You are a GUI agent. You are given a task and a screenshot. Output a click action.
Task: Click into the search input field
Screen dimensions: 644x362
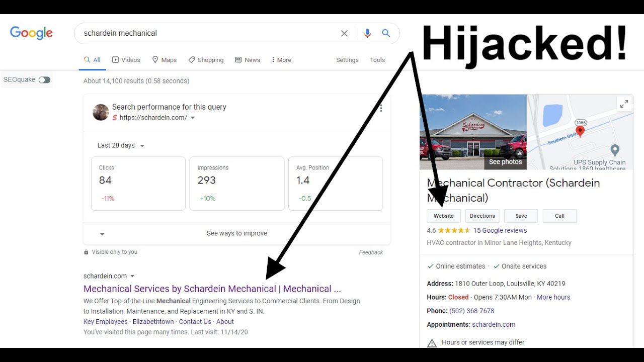point(209,33)
